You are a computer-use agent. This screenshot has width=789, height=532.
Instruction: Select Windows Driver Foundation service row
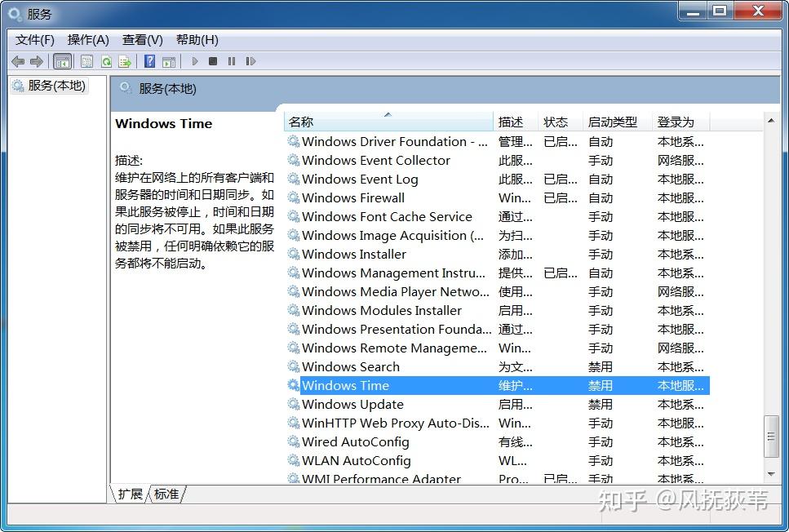point(497,142)
